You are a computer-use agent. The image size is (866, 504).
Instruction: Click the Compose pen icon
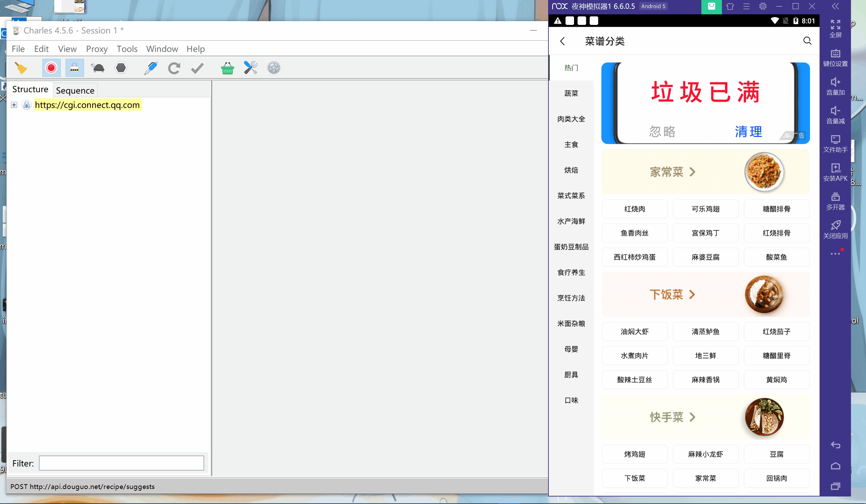click(x=151, y=68)
